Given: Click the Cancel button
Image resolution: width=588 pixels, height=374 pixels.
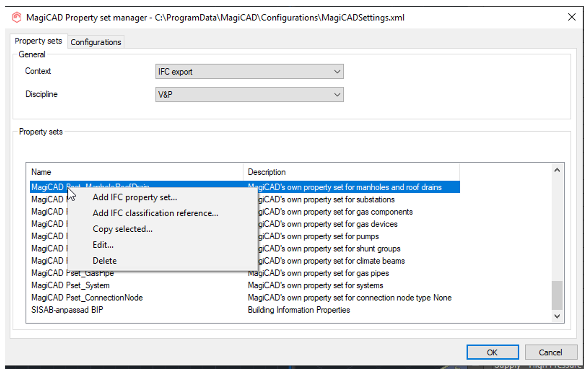Looking at the screenshot, I should 551,352.
